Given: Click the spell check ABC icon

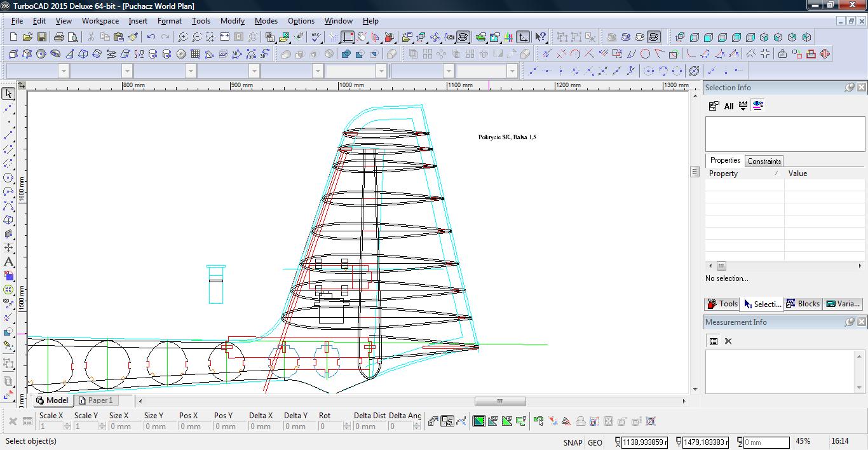Looking at the screenshot, I should [315, 37].
